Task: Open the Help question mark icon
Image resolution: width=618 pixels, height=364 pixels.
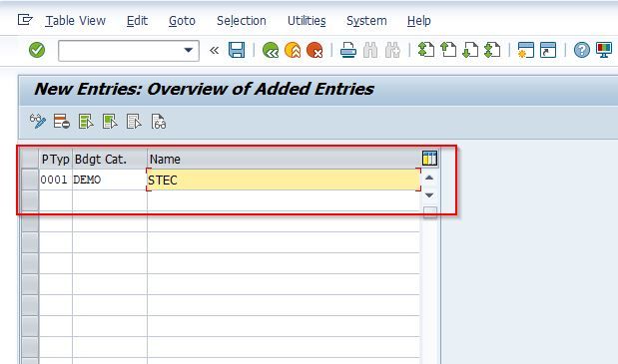Action: [582, 51]
